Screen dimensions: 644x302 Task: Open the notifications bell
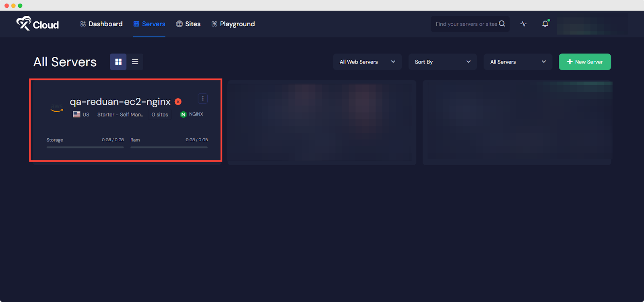click(x=545, y=24)
